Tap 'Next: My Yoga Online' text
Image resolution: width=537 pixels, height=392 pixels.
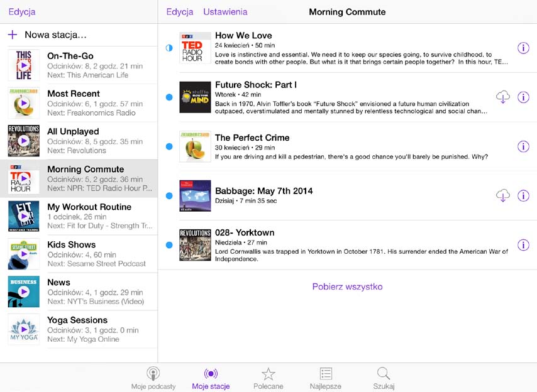point(83,339)
